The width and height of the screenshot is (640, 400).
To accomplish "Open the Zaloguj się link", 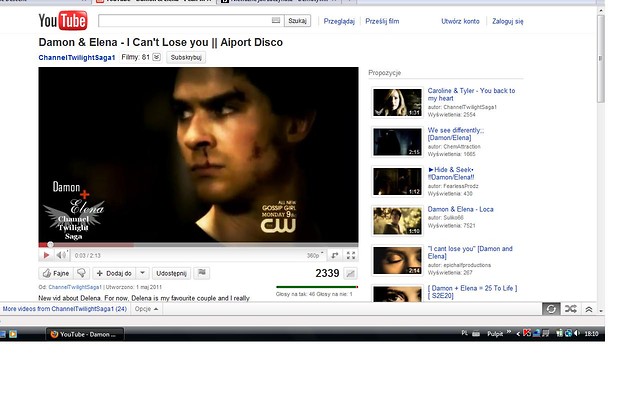I will [507, 21].
